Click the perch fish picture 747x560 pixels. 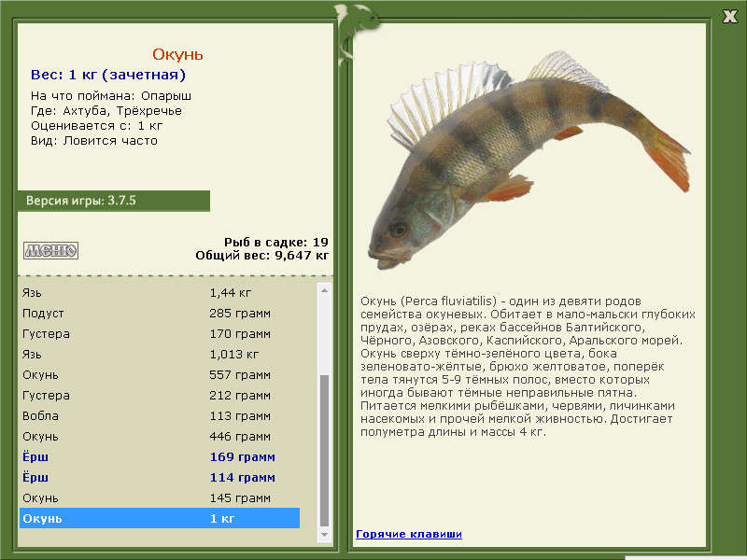pos(529,160)
